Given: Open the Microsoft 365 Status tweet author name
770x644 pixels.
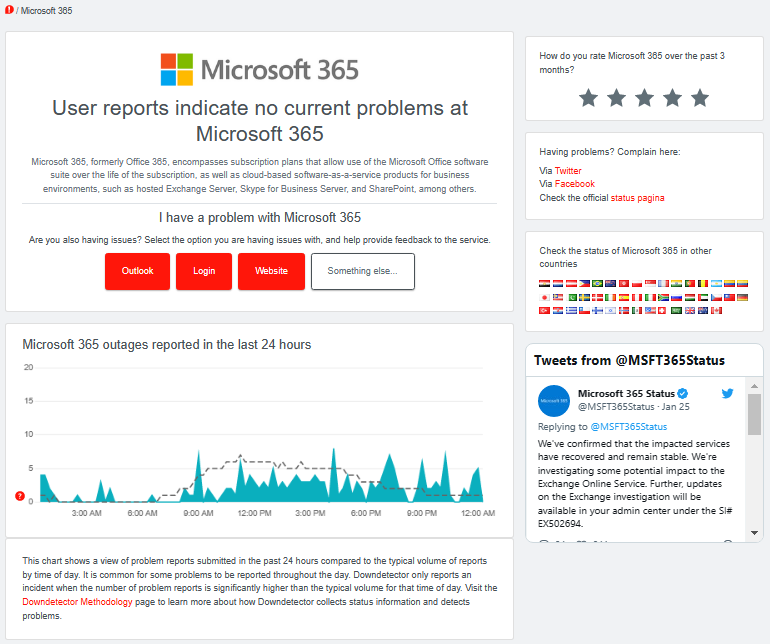Looking at the screenshot, I should pyautogui.click(x=626, y=393).
